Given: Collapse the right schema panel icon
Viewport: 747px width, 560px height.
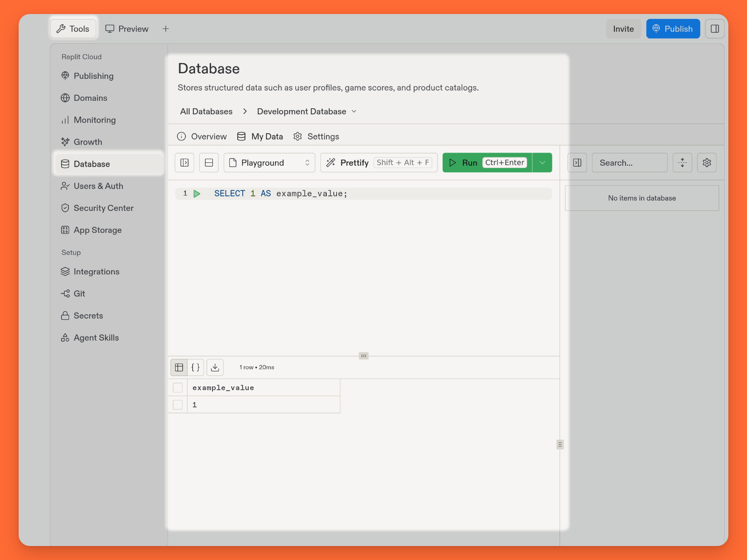Looking at the screenshot, I should point(577,162).
